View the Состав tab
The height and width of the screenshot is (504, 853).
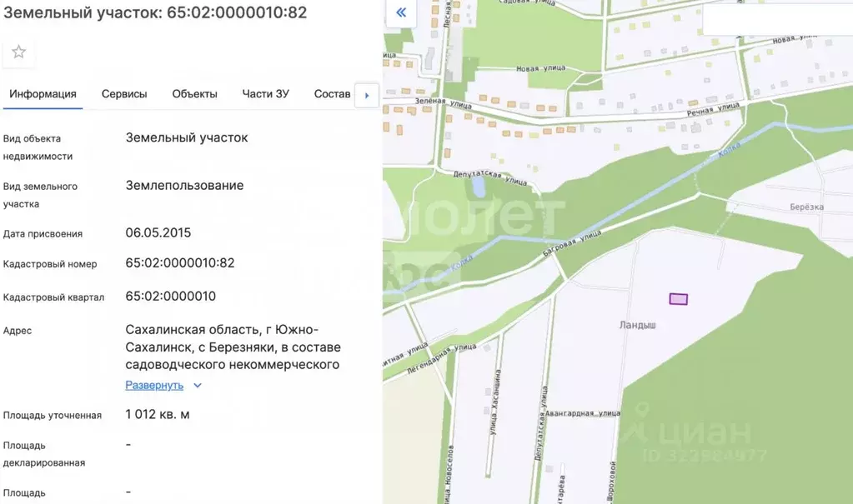tap(331, 93)
